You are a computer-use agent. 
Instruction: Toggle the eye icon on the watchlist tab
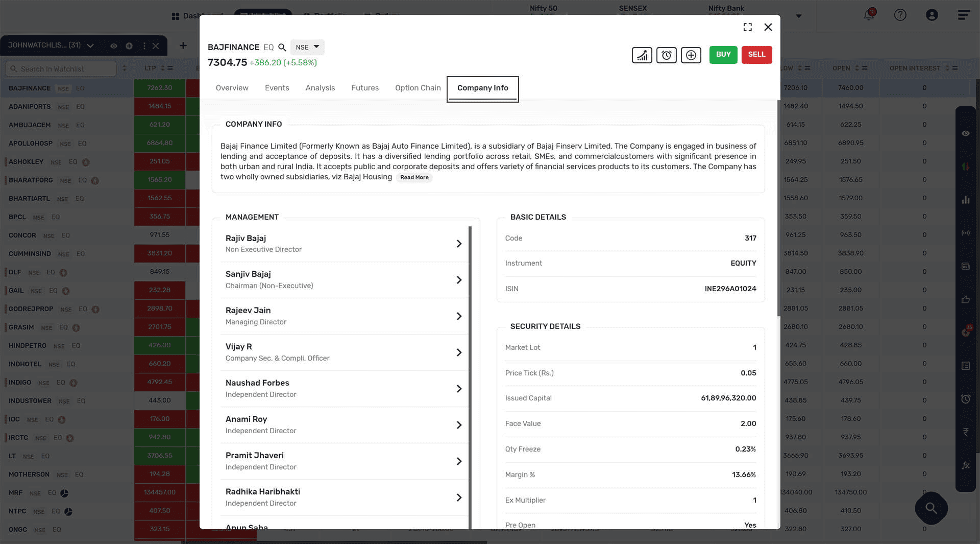(114, 46)
